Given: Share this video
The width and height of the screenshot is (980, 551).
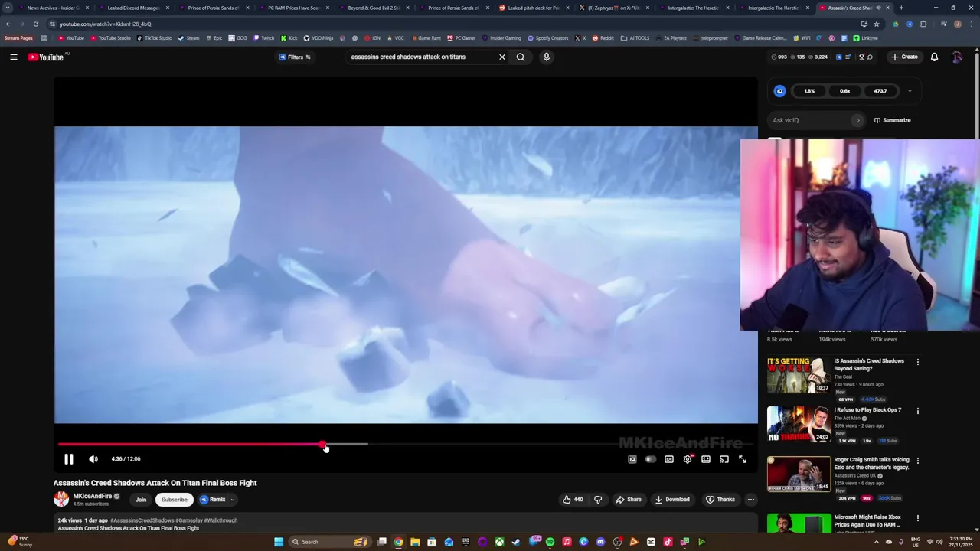Looking at the screenshot, I should [x=629, y=500].
